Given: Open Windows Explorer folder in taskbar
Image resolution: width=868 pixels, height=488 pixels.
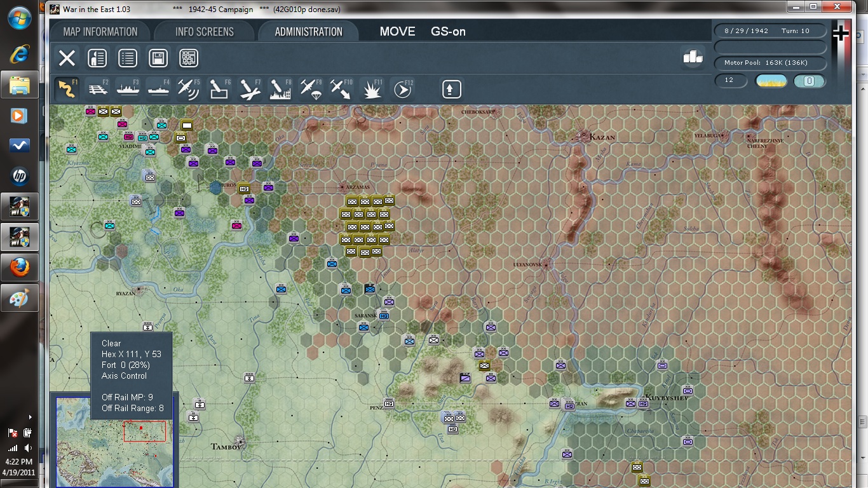Looking at the screenshot, I should (19, 85).
